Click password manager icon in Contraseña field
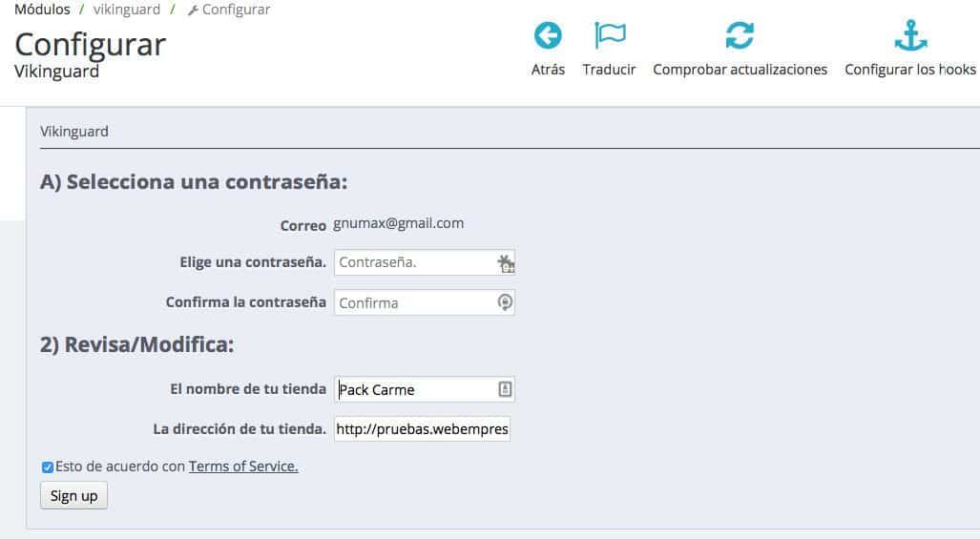 (506, 263)
